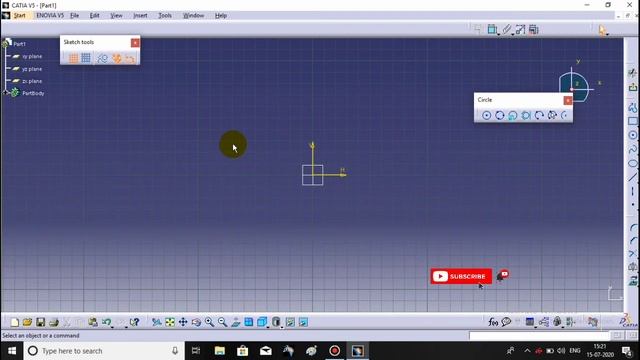Image resolution: width=640 pixels, height=360 pixels.
Task: Select yz plane in the tree
Action: pos(32,69)
